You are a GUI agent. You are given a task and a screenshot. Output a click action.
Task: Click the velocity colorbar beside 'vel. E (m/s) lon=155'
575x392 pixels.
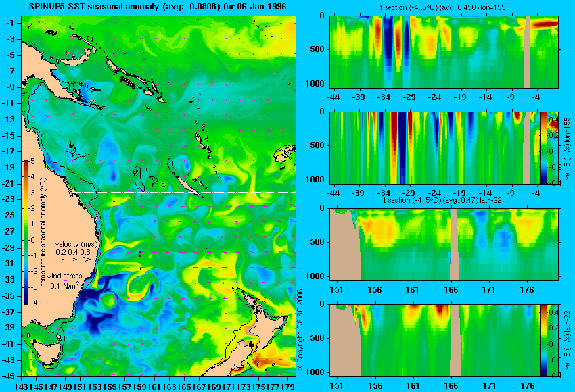(543, 147)
